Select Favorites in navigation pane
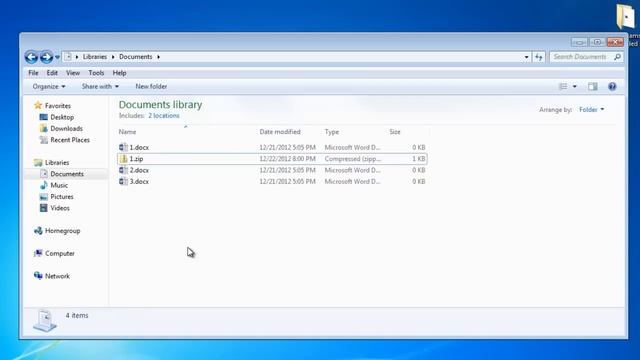The width and height of the screenshot is (640, 360). pos(58,106)
